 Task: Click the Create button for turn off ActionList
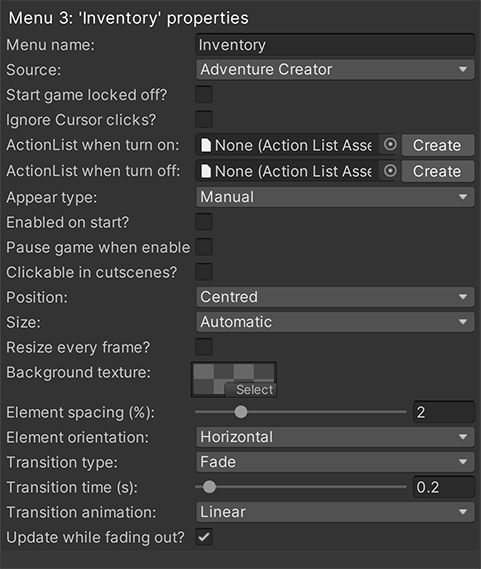coord(437,171)
